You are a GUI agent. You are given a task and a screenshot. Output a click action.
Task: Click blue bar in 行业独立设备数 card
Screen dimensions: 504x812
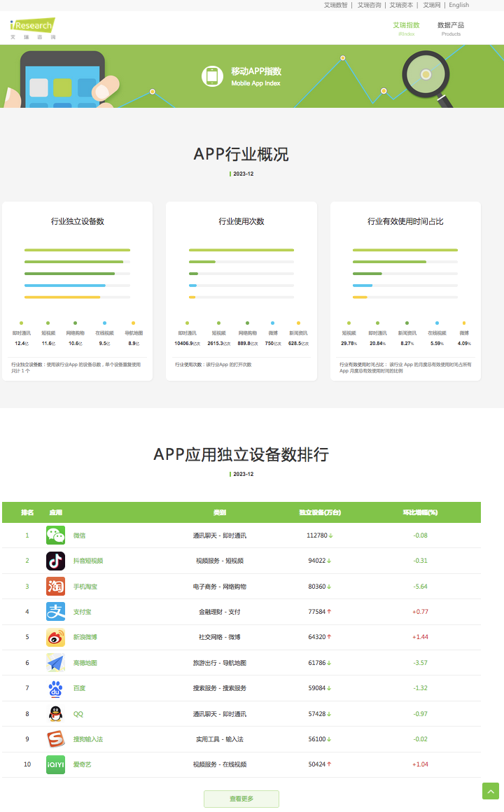[64, 286]
